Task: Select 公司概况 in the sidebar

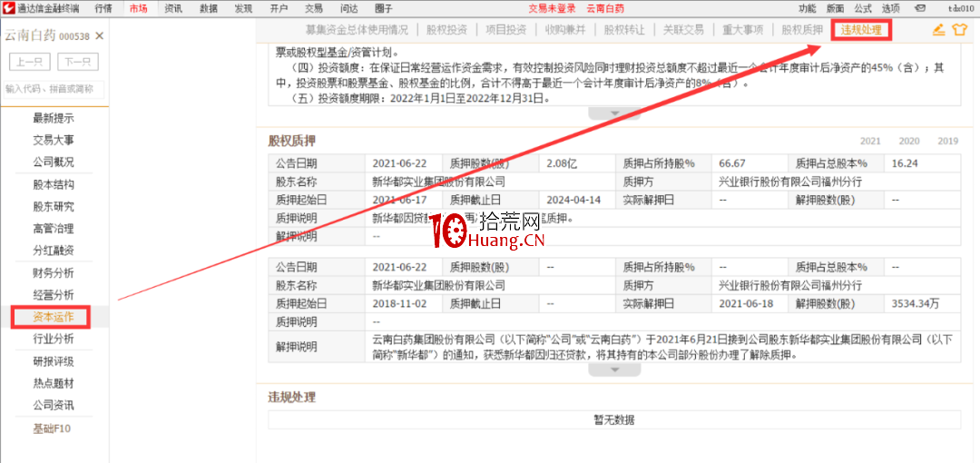Action: (x=54, y=162)
